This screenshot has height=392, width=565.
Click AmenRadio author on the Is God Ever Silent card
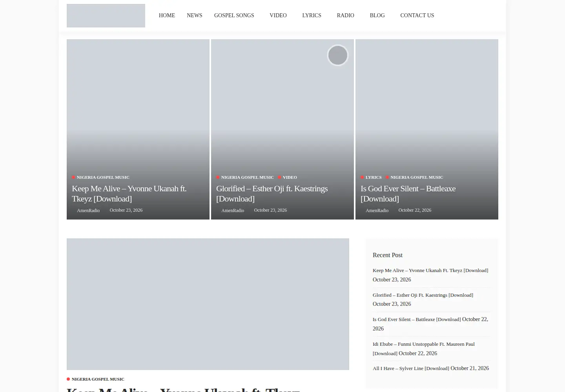[377, 211]
